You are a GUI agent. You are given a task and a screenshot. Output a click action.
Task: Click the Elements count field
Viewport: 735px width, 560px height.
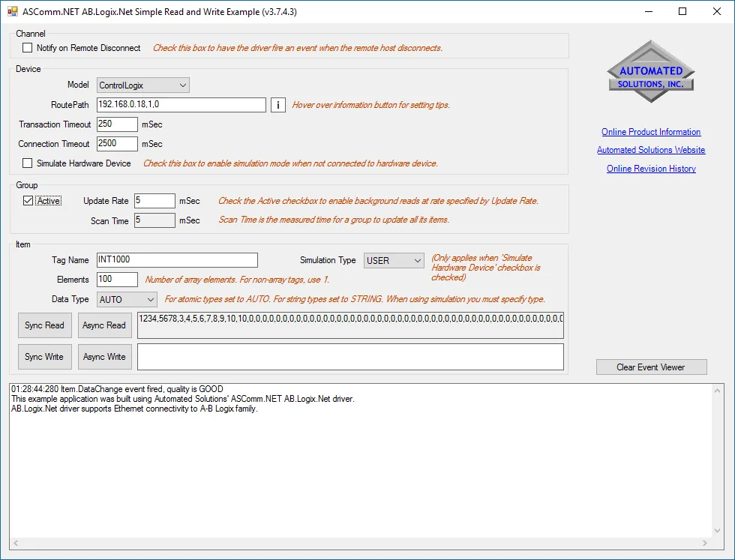point(117,280)
